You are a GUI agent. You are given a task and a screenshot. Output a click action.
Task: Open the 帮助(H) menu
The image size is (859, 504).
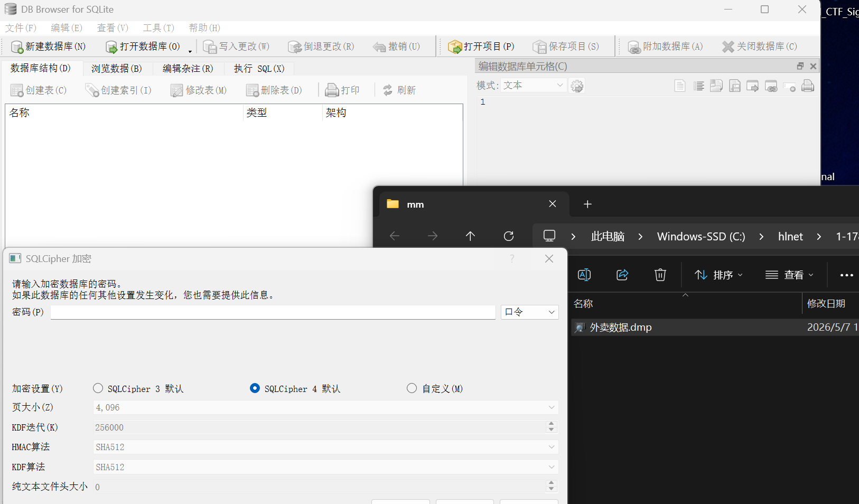point(204,28)
